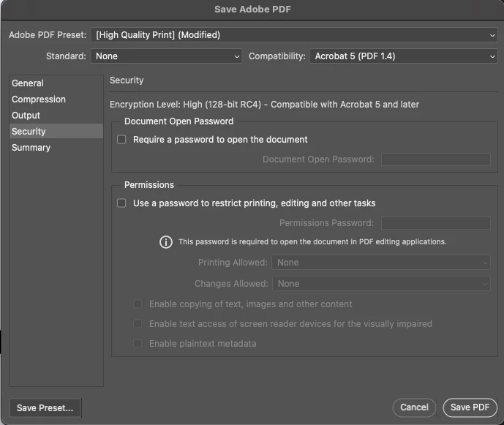Click the Save Adobe PDF title text
The width and height of the screenshot is (504, 425).
click(252, 10)
